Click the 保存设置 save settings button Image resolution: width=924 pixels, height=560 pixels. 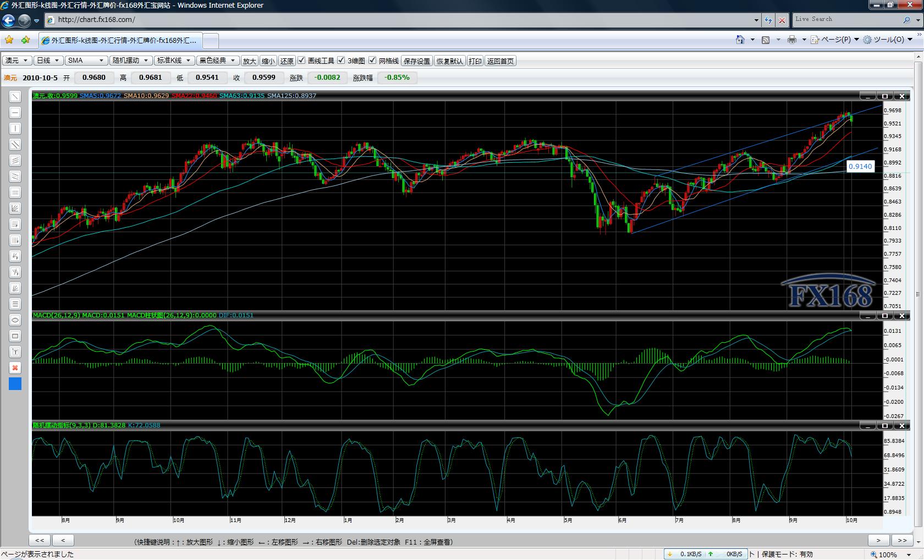(x=417, y=61)
